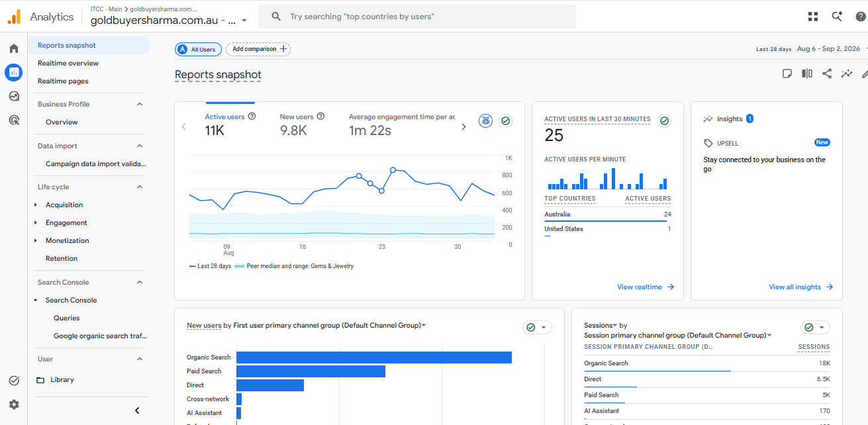Image resolution: width=868 pixels, height=425 pixels.
Task: Click the help icon beside Active users
Action: pyautogui.click(x=252, y=117)
